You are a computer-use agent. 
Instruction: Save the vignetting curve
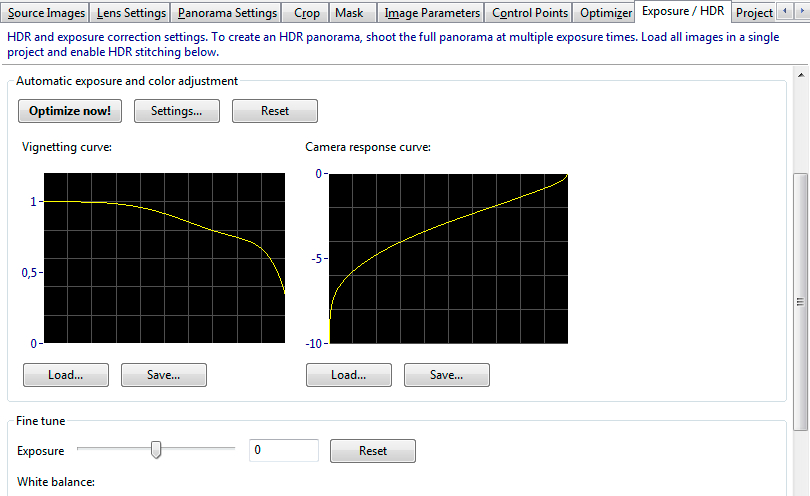164,375
